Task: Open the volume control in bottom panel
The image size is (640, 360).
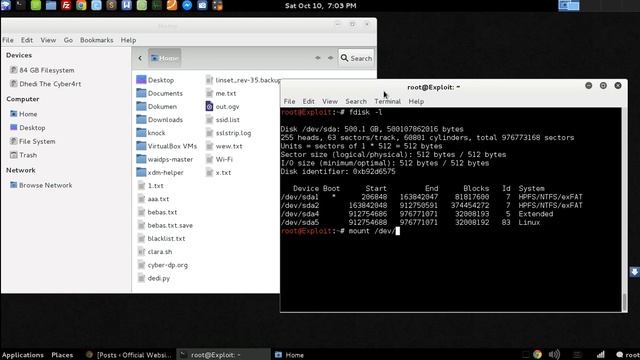Action: click(554, 355)
